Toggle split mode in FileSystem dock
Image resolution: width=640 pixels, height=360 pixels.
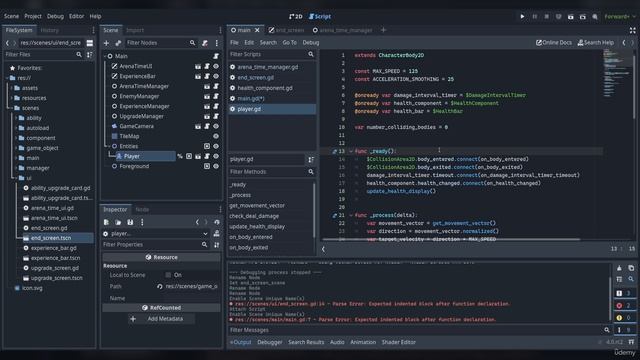[90, 43]
